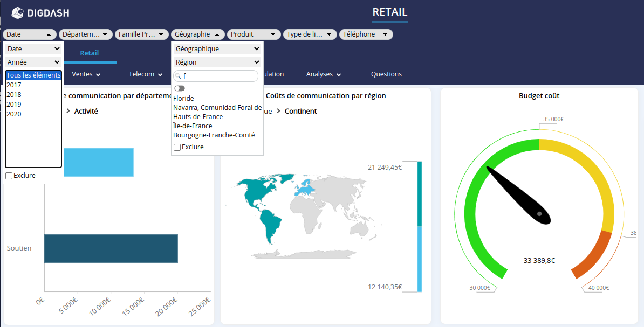
Task: Click the 12 140,35€ legend value
Action: pos(385,287)
